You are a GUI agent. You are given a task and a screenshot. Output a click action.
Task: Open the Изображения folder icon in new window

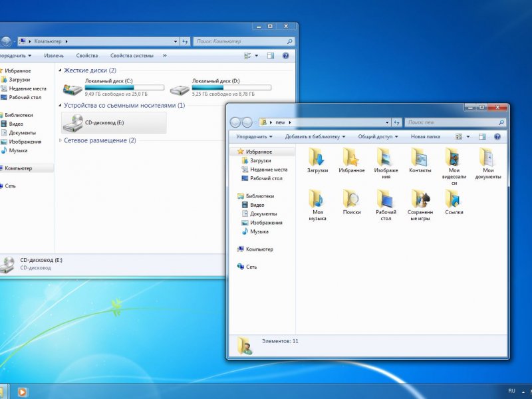tap(386, 157)
